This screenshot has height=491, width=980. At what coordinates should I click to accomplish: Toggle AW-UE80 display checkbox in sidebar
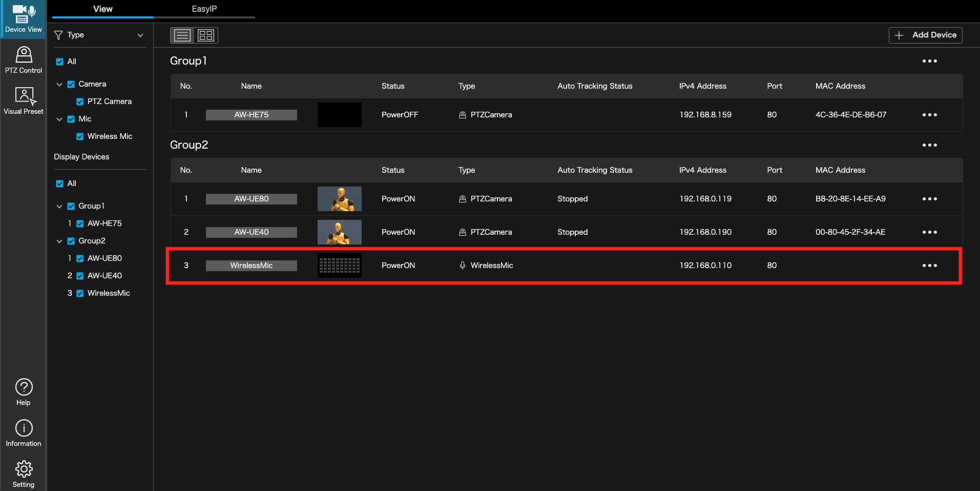(80, 258)
